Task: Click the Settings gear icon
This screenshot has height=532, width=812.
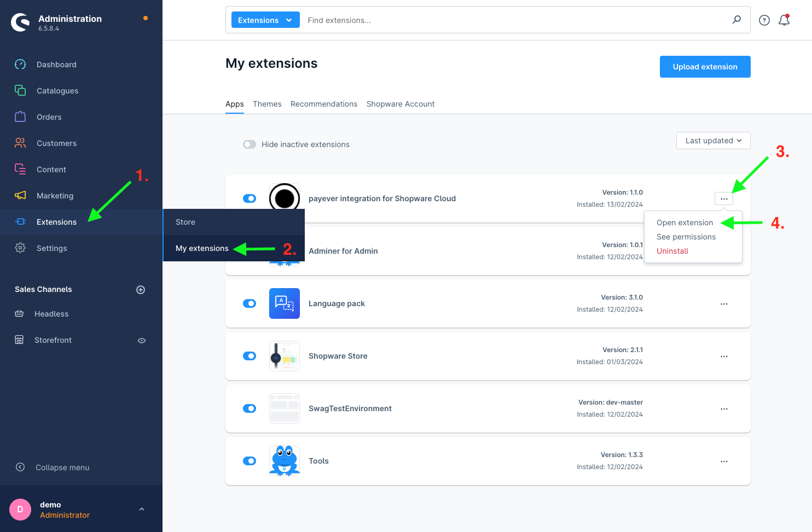Action: click(x=20, y=248)
